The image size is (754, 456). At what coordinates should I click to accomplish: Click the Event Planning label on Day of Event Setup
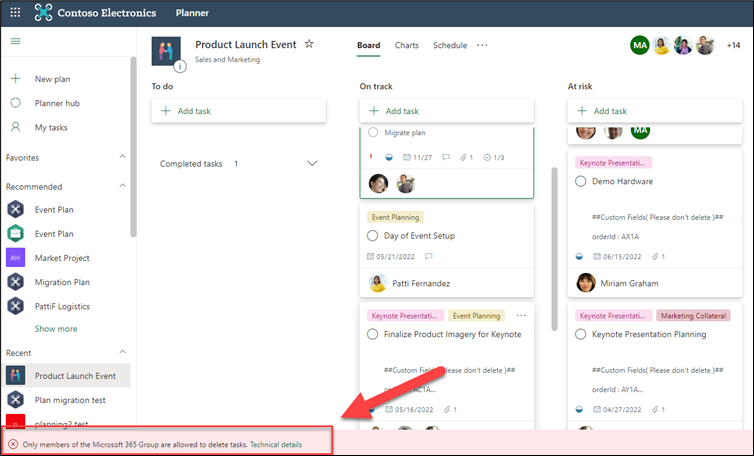[x=395, y=217]
